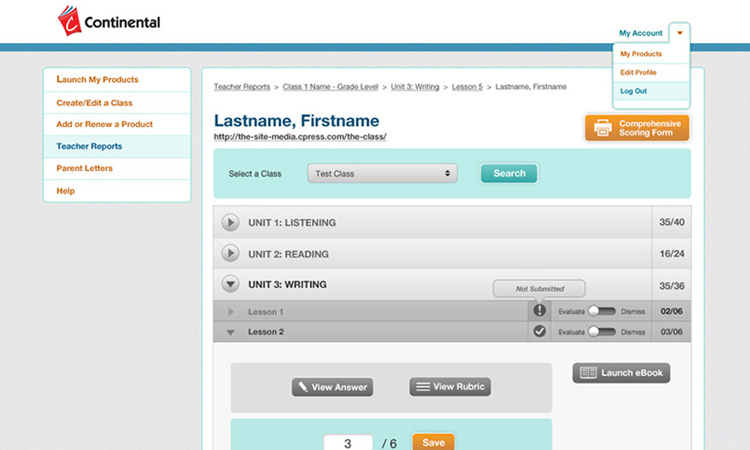Click the View Answer button
The image size is (750, 450).
click(332, 387)
